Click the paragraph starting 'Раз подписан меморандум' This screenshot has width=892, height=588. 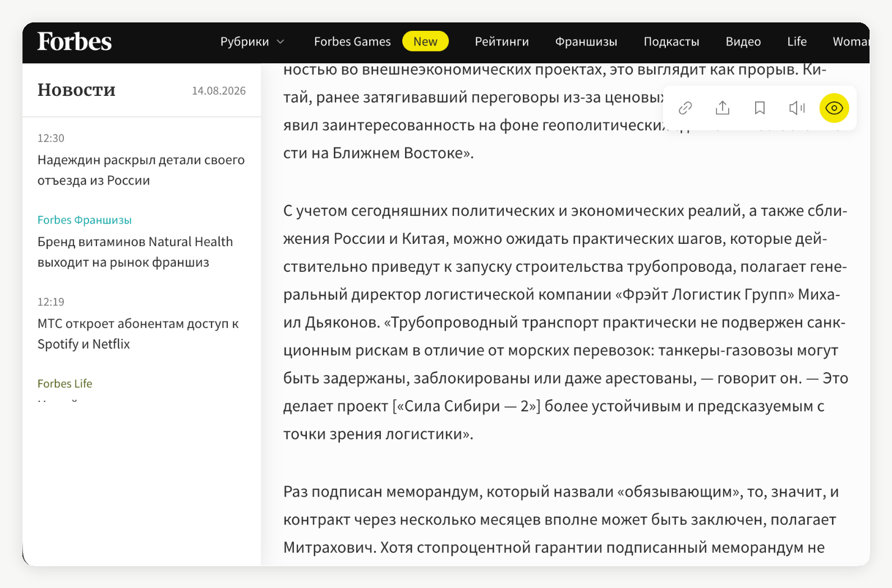(561, 520)
